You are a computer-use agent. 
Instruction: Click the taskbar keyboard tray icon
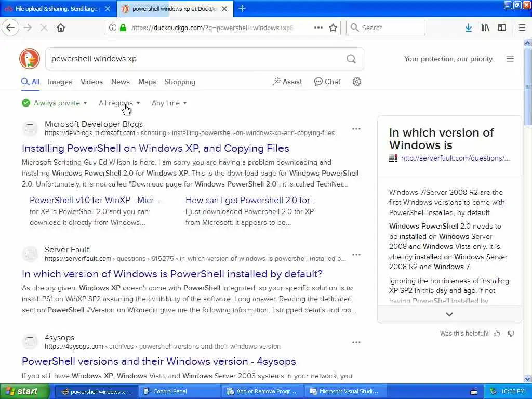tap(474, 392)
